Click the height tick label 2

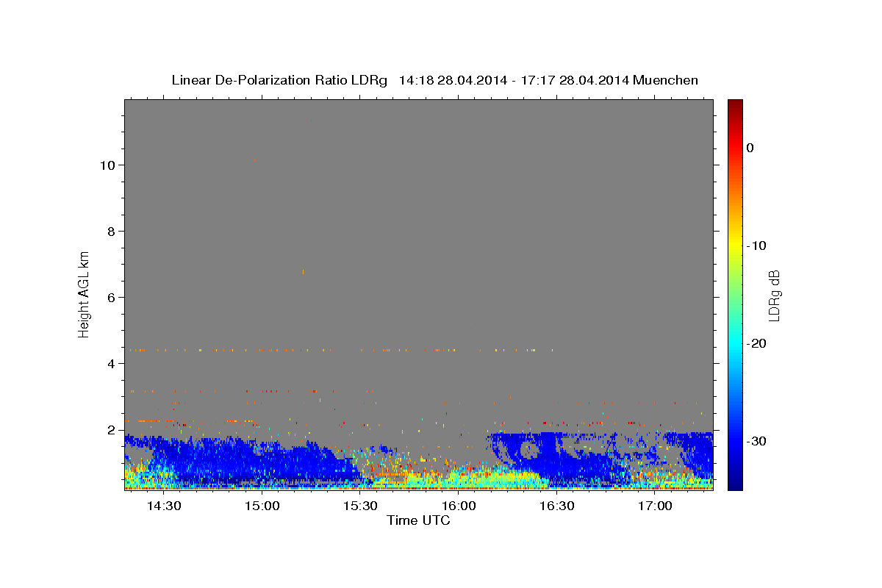click(110, 430)
